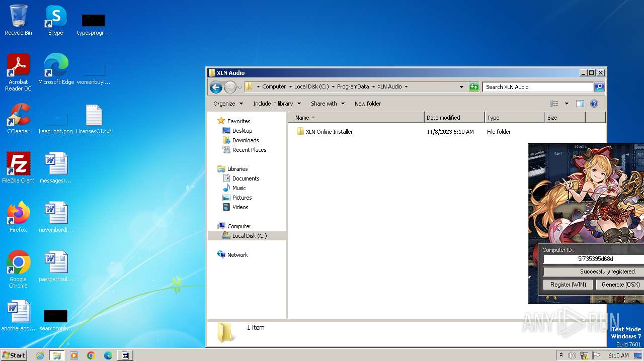
Task: Open Music library in navigation pane
Action: coord(239,188)
